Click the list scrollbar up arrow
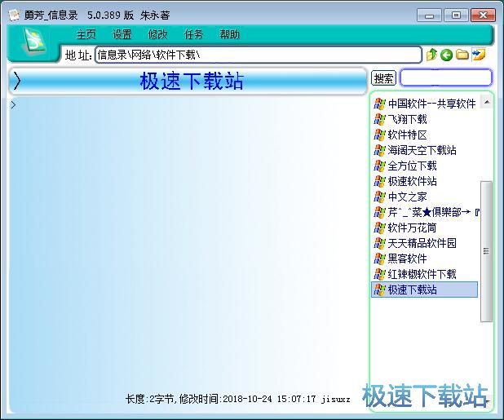504x420 pixels. point(487,103)
